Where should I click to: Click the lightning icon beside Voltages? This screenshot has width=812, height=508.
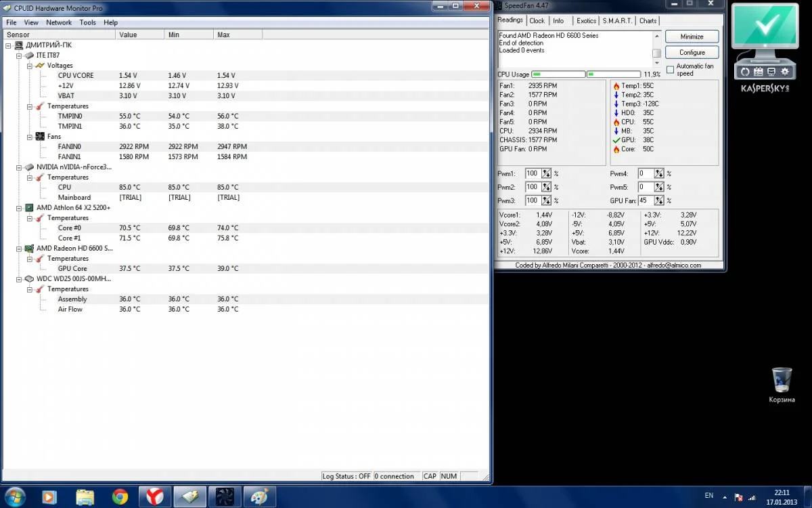pyautogui.click(x=40, y=65)
